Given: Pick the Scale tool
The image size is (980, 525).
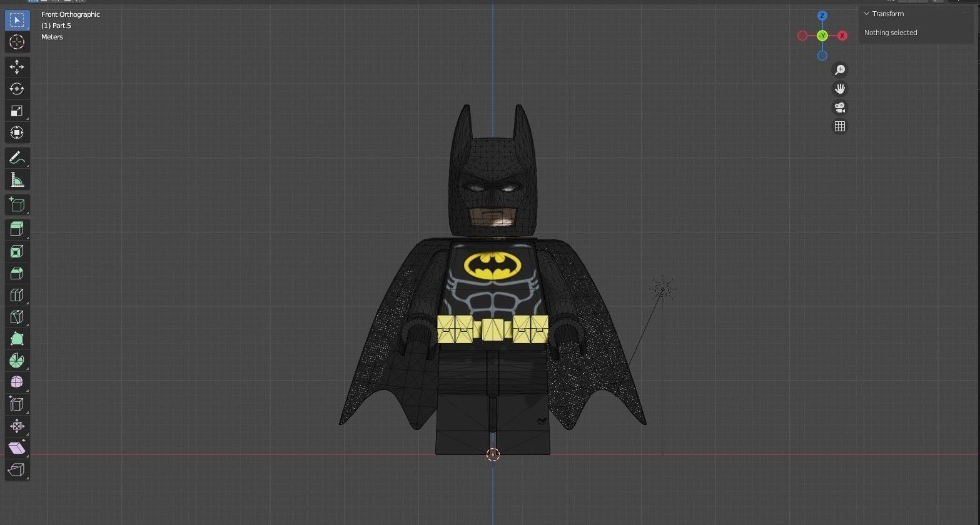Looking at the screenshot, I should 17,111.
